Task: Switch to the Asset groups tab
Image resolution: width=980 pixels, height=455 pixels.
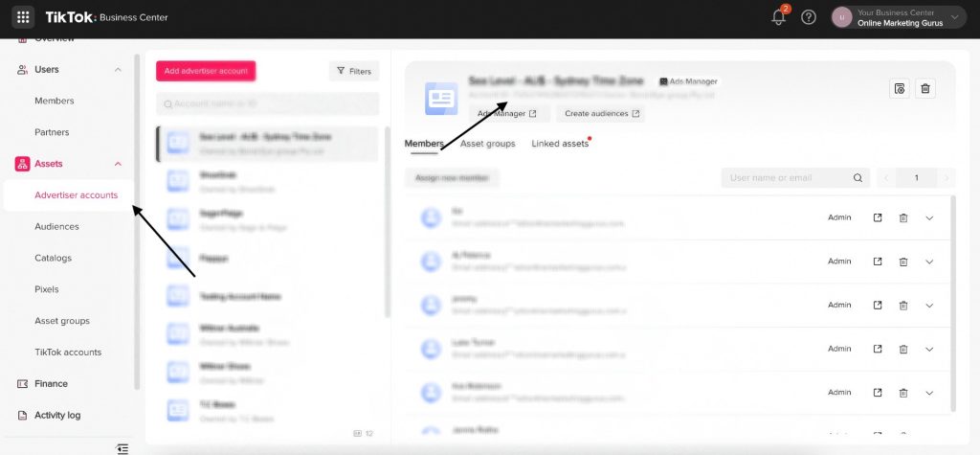Action: (487, 144)
